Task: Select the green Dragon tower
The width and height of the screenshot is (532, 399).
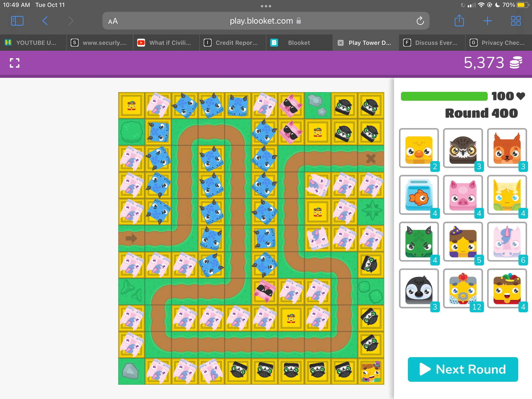Action: (x=419, y=242)
